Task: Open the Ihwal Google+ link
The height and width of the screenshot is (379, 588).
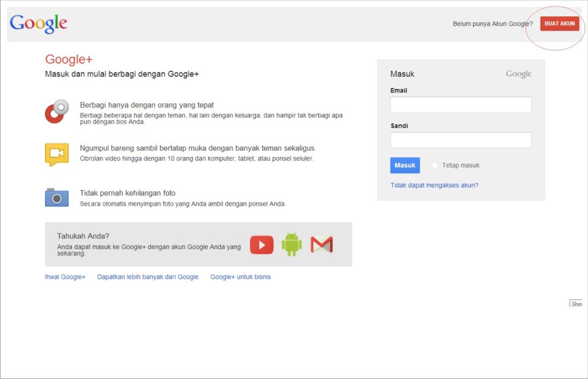Action: click(x=65, y=277)
